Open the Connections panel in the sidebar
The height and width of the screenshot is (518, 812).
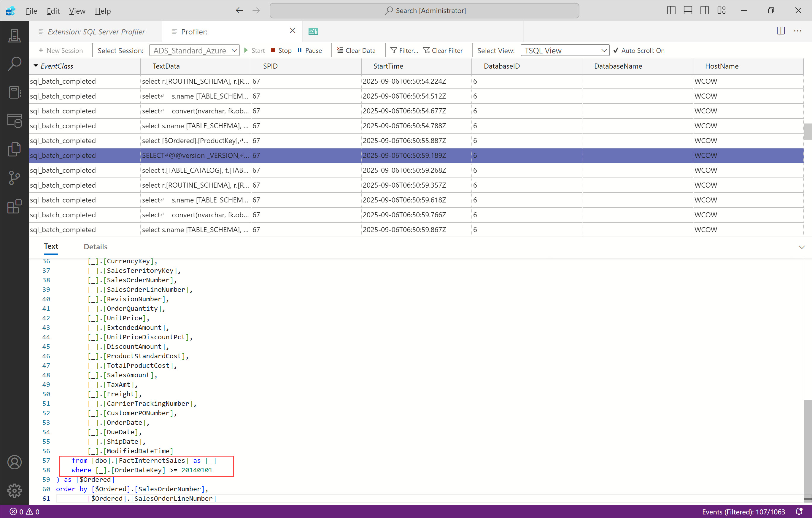click(14, 35)
